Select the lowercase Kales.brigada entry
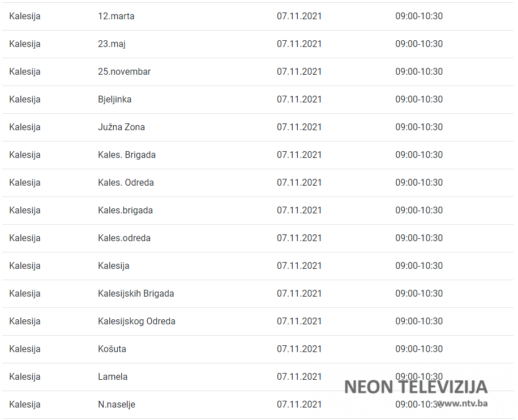Screen dimensions: 518x420 coord(125,211)
